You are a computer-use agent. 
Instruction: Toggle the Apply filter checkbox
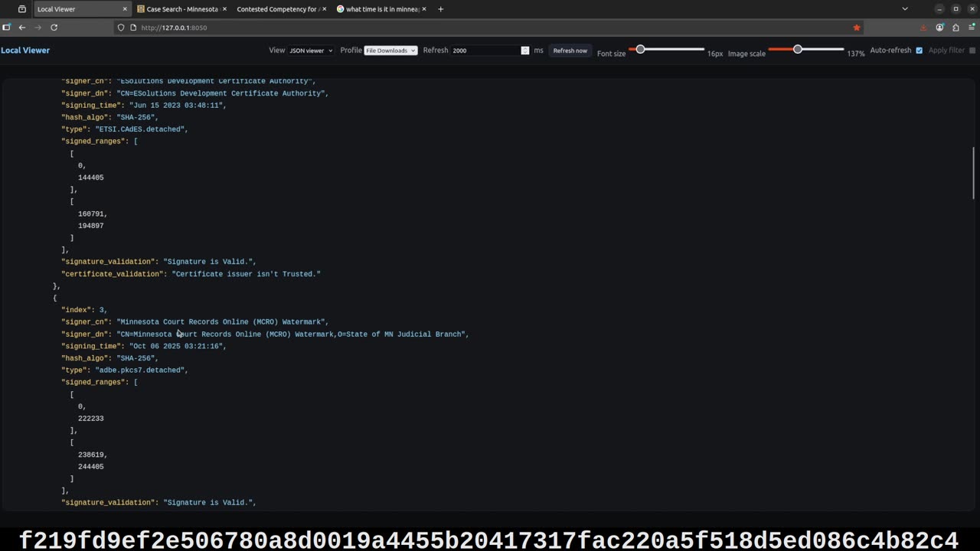(972, 51)
